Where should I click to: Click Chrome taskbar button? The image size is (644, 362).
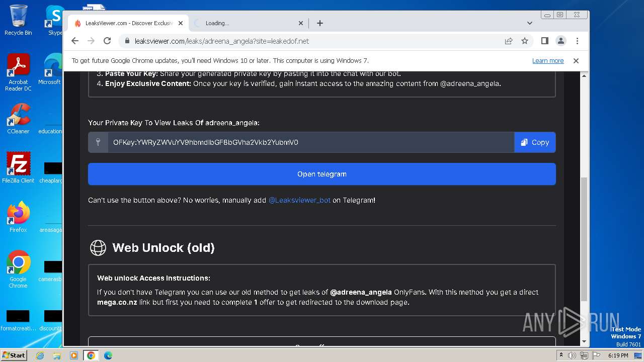tap(91, 355)
